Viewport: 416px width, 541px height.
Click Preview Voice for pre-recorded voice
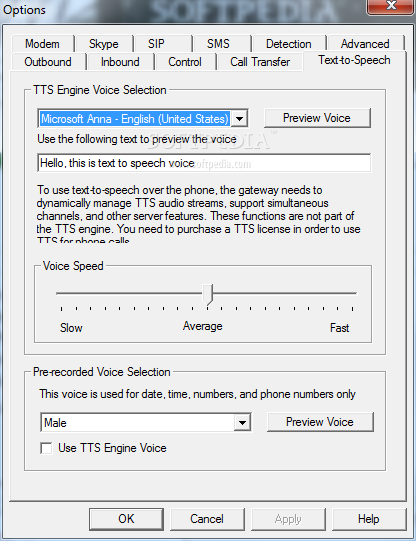pyautogui.click(x=320, y=422)
